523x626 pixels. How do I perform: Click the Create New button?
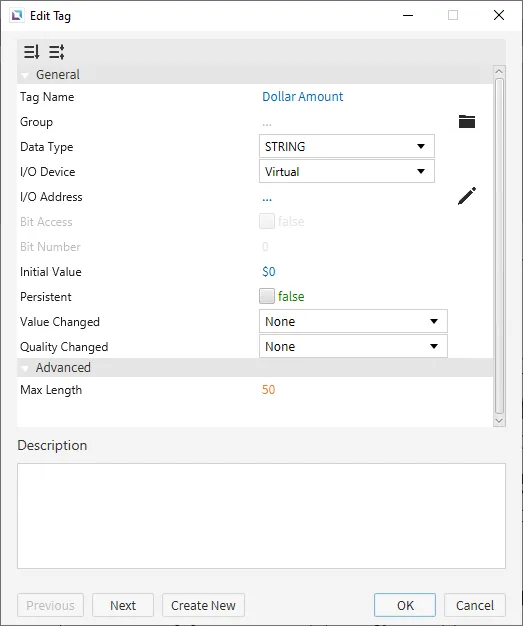pyautogui.click(x=203, y=605)
